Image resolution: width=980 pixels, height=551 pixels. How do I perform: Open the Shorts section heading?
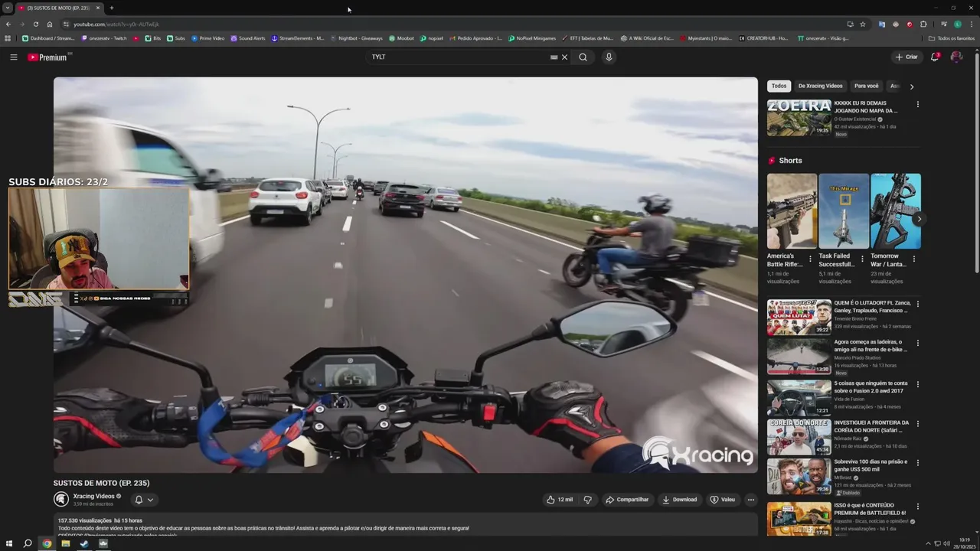tap(790, 161)
